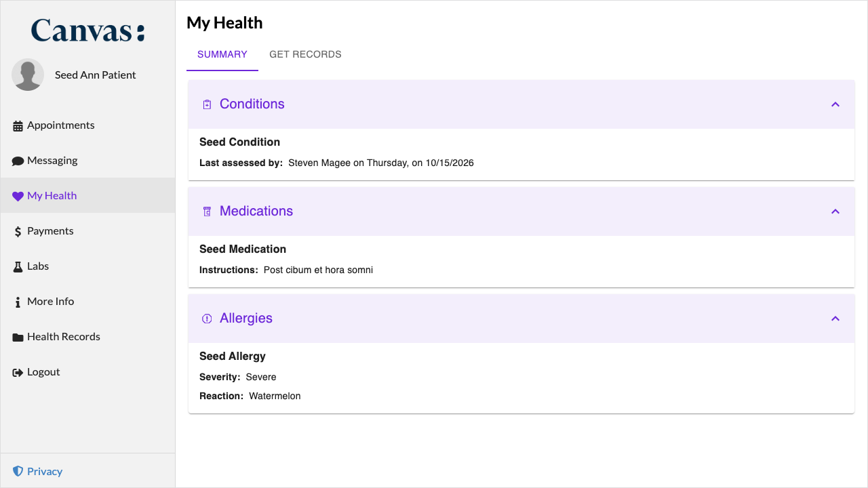This screenshot has height=488, width=868.
Task: Open Labs in the sidebar
Action: click(x=88, y=266)
